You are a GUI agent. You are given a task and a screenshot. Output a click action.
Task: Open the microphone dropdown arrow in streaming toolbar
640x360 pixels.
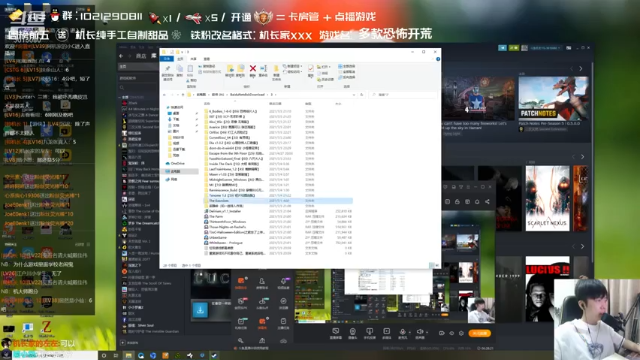click(x=409, y=333)
